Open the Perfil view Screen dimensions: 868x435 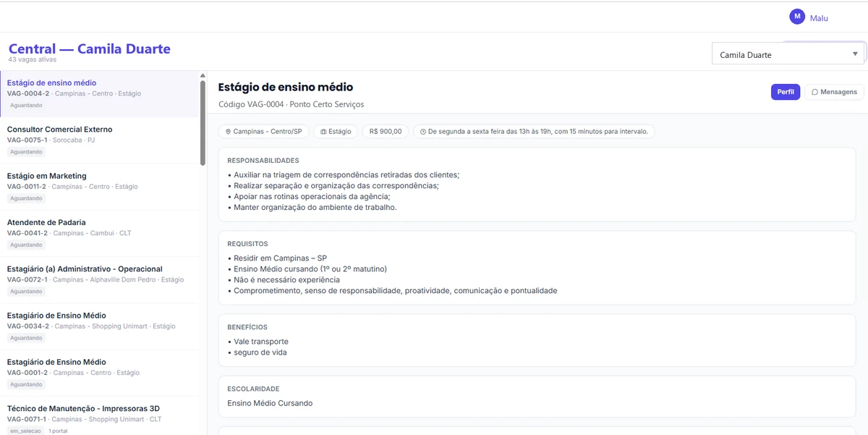point(786,92)
